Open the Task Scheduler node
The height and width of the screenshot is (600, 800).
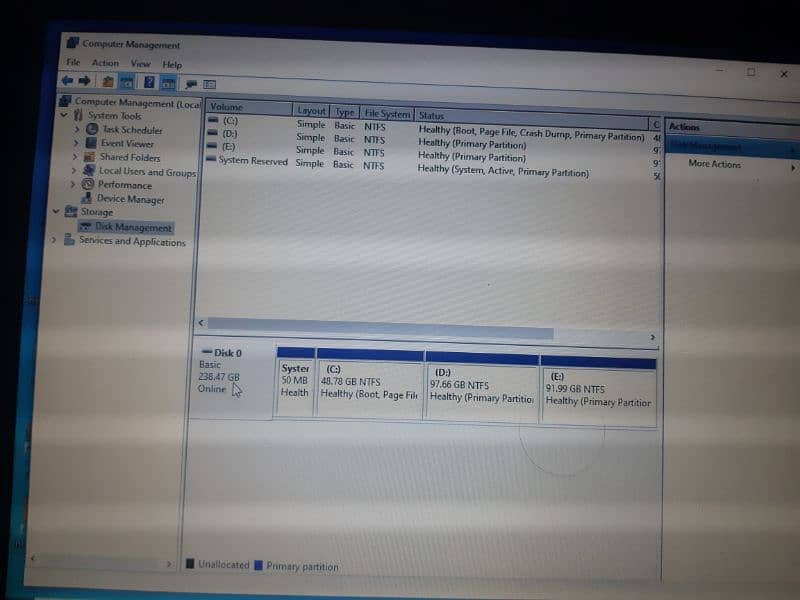point(132,130)
